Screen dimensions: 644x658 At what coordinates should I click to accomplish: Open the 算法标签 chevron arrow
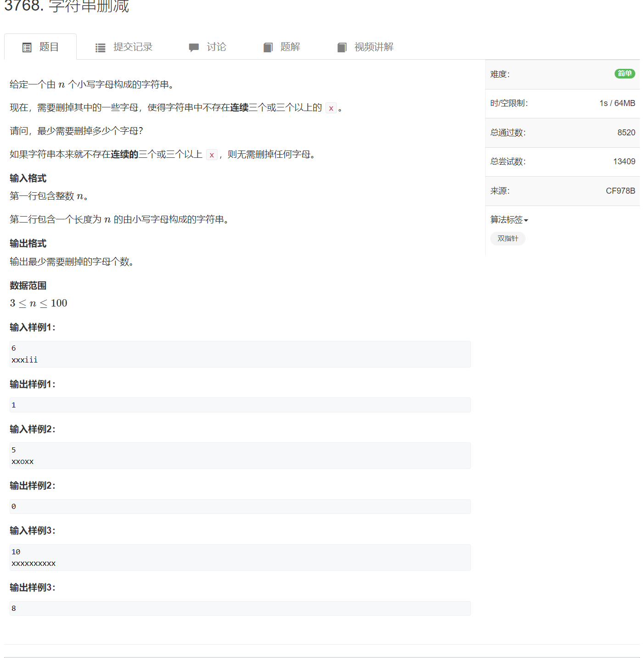click(x=526, y=220)
